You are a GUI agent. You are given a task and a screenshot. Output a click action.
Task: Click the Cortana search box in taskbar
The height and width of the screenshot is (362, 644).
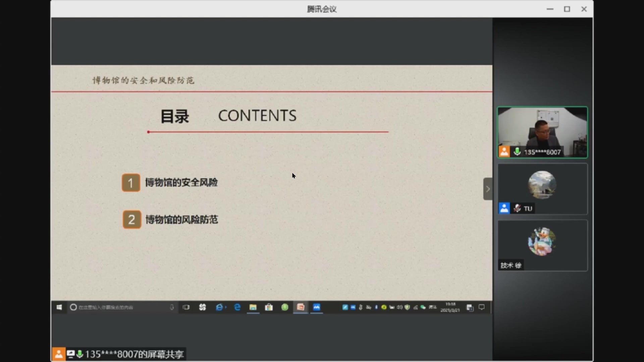pos(122,307)
